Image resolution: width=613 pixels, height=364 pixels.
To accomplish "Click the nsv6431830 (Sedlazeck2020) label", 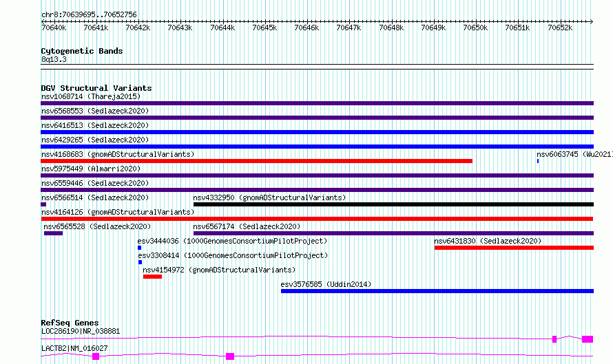I will tap(488, 241).
